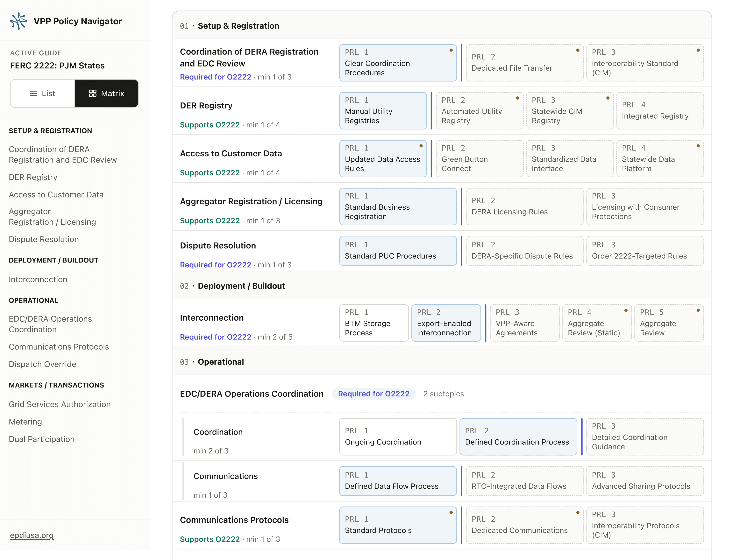Click Dispute Resolution topic title

218,245
